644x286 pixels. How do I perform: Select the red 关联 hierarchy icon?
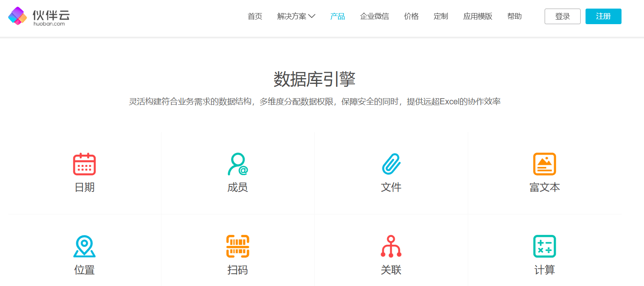391,246
